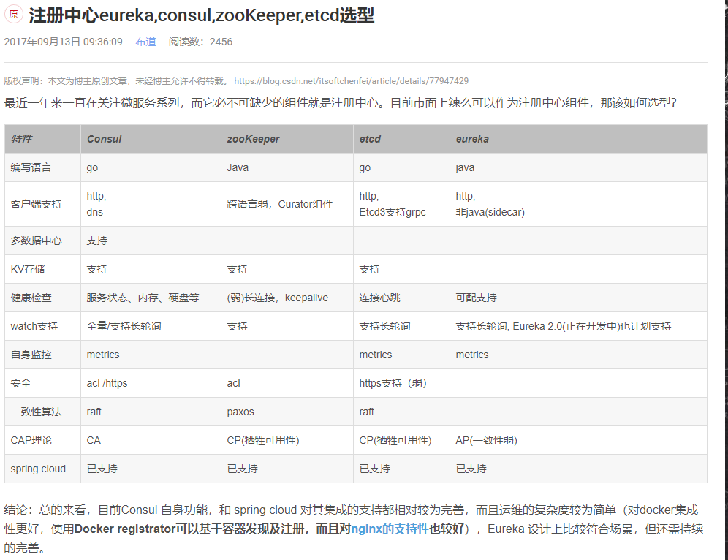The image size is (728, 560).
Task: Select the spring cloud row label
Action: pyautogui.click(x=38, y=469)
